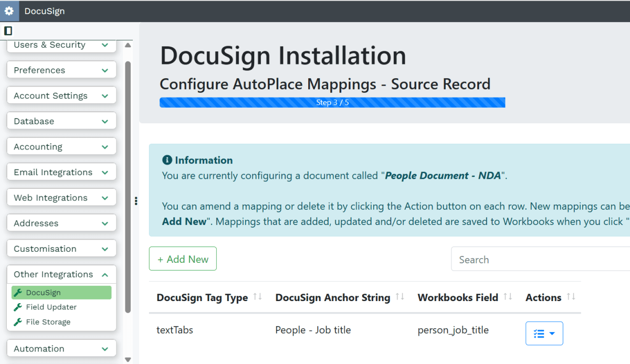Click the + Add New button
Image resolution: width=630 pixels, height=364 pixels.
(x=183, y=259)
